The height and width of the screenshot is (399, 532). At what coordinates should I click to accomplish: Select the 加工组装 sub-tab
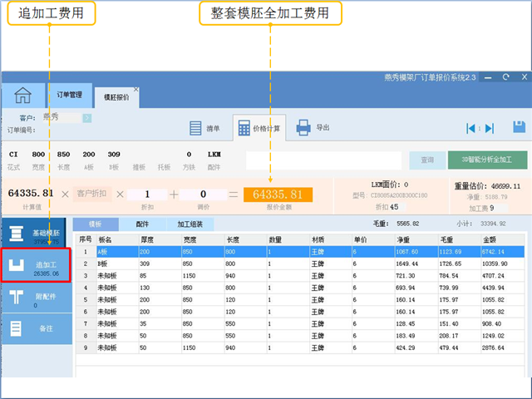coord(190,224)
